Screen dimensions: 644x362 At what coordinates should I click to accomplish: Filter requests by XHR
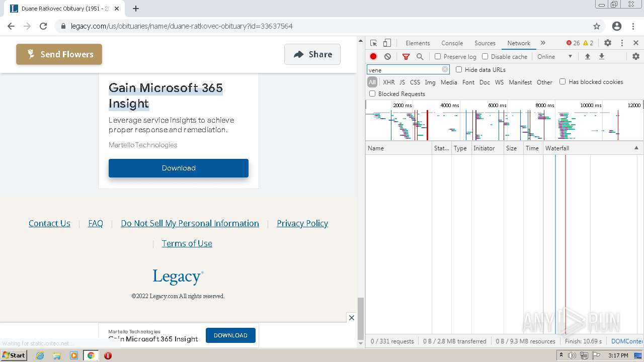point(389,82)
